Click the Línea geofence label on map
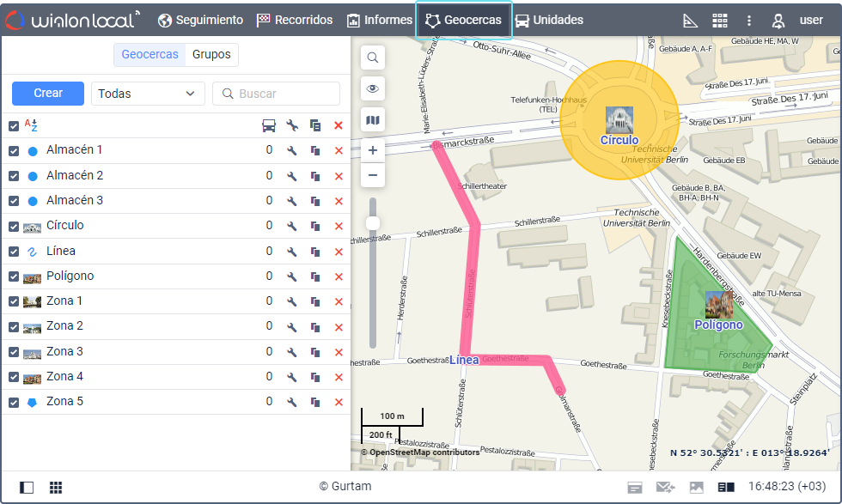 (x=464, y=360)
